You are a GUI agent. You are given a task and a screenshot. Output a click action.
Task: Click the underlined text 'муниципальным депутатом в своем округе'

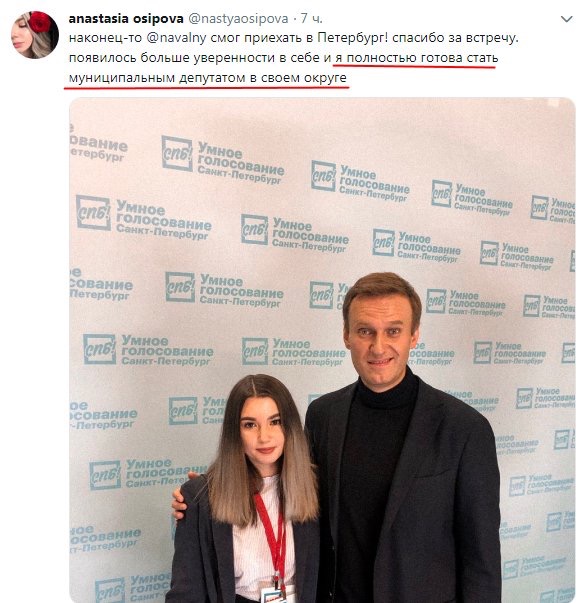click(208, 78)
